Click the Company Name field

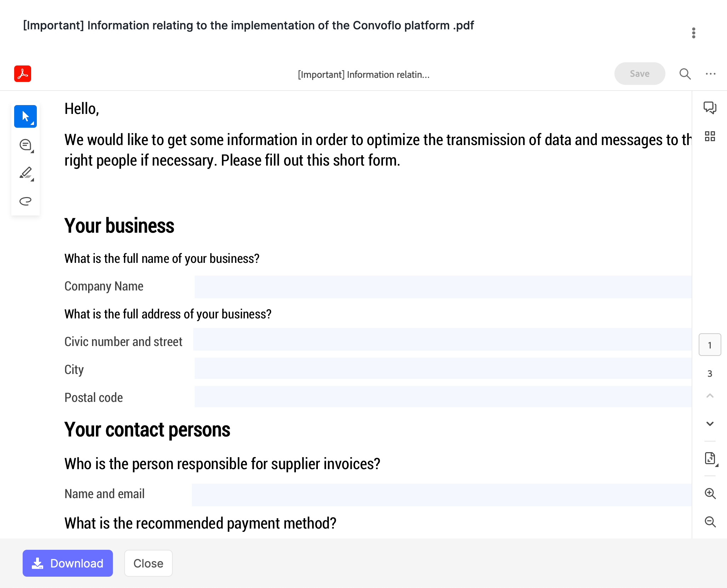point(442,287)
